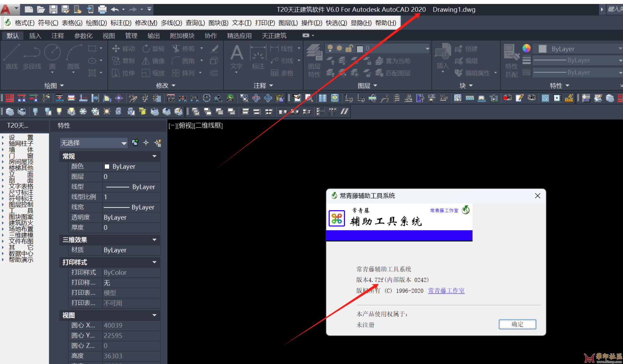The height and width of the screenshot is (364, 623).
Task: Open the 格式(F) menu
Action: pos(24,23)
